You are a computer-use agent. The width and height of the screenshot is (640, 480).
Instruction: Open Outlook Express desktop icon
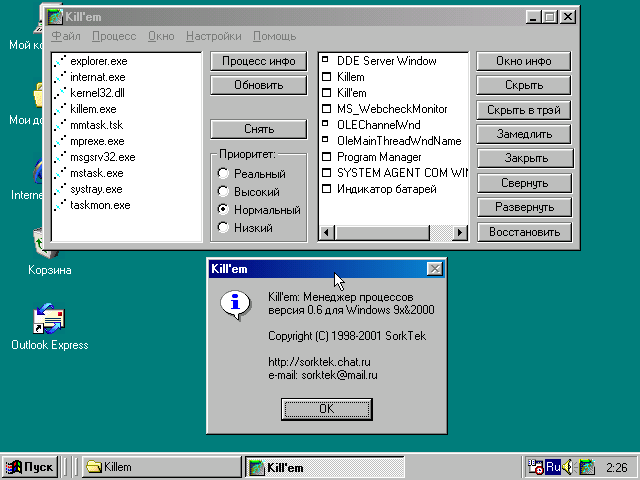(49, 320)
